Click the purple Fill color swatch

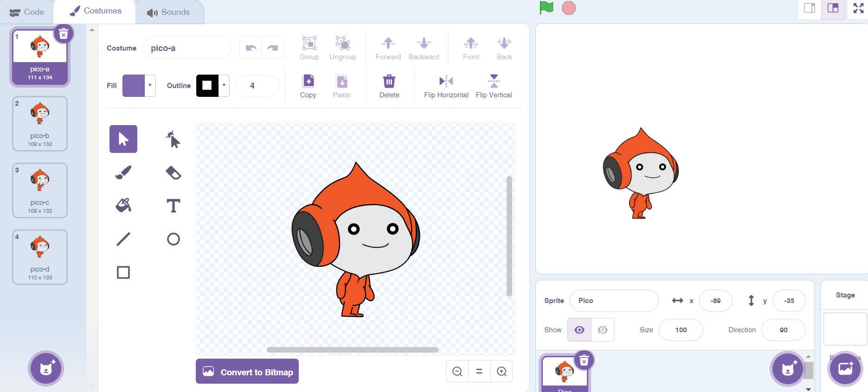click(x=134, y=85)
